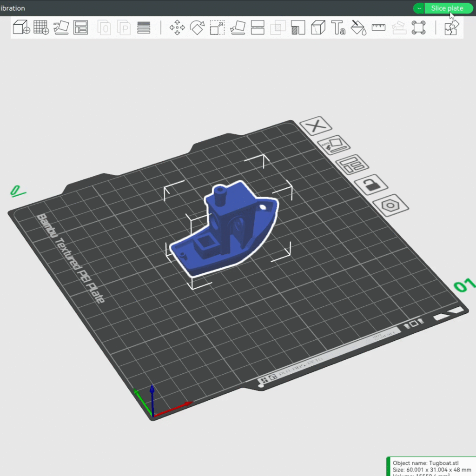Select the Move tool
This screenshot has width=476, height=476.
click(177, 27)
